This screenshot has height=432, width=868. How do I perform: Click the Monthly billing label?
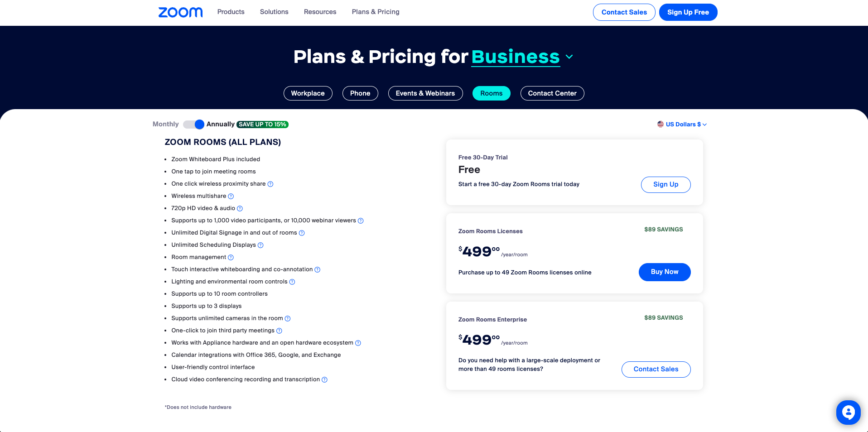pyautogui.click(x=165, y=124)
